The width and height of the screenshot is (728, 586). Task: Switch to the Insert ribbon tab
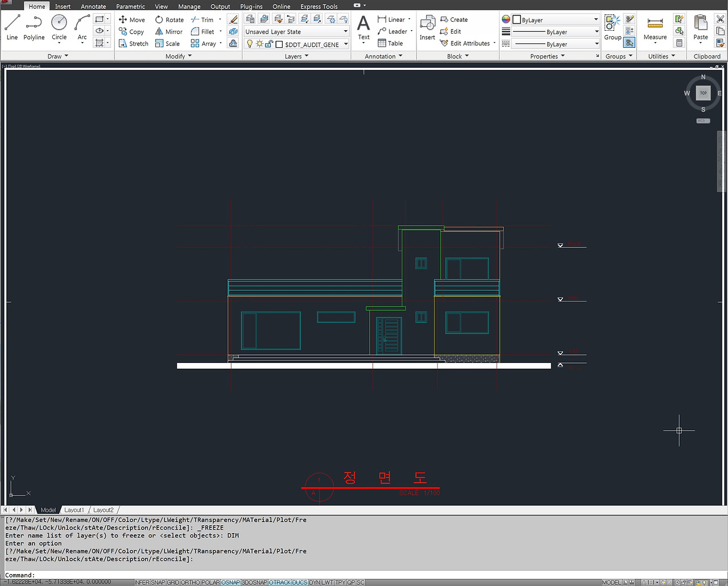click(x=63, y=7)
